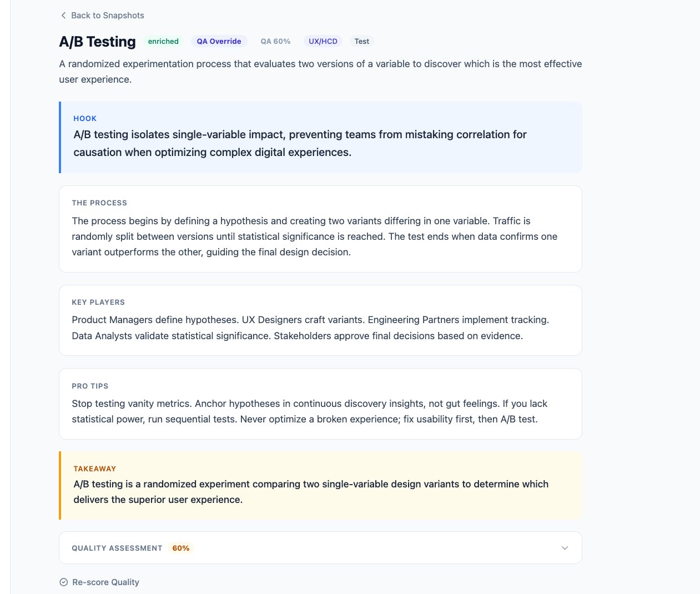This screenshot has height=594, width=700.
Task: Click the QA Override badge
Action: click(219, 41)
